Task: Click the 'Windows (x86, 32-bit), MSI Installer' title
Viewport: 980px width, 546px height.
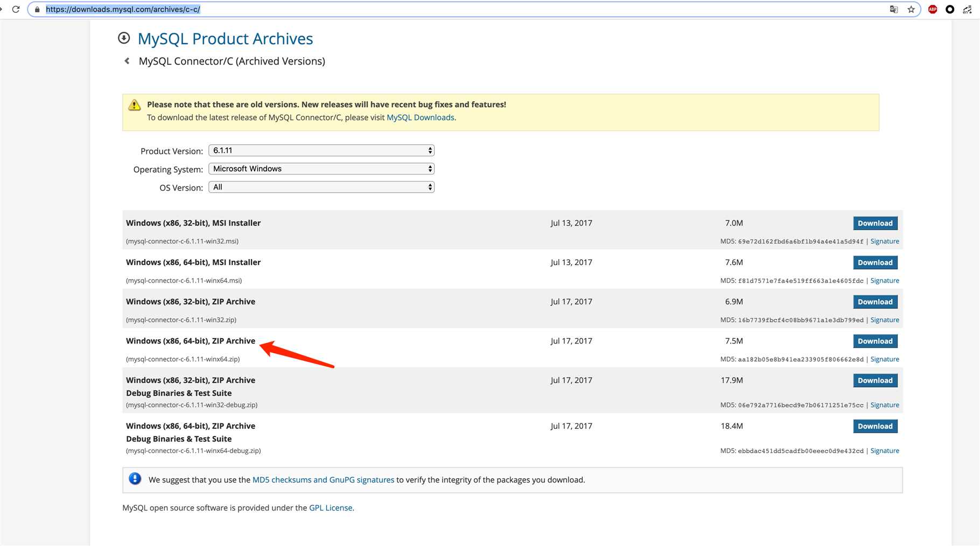Action: [x=193, y=223]
